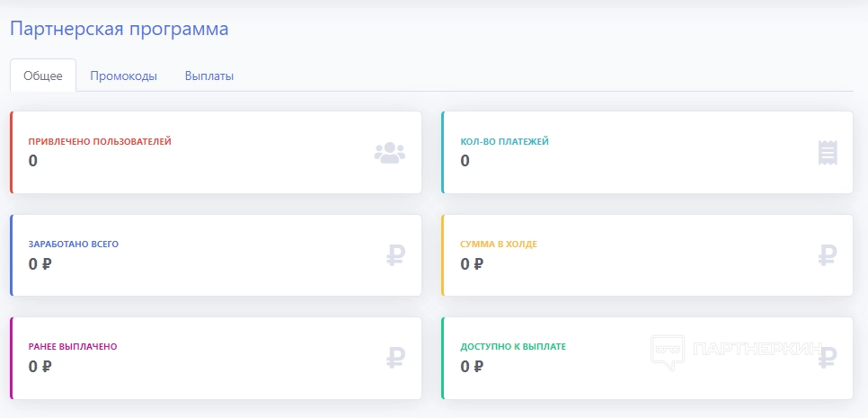Viewport: 868px width, 418px height.
Task: Switch to the Общее tab
Action: (43, 76)
